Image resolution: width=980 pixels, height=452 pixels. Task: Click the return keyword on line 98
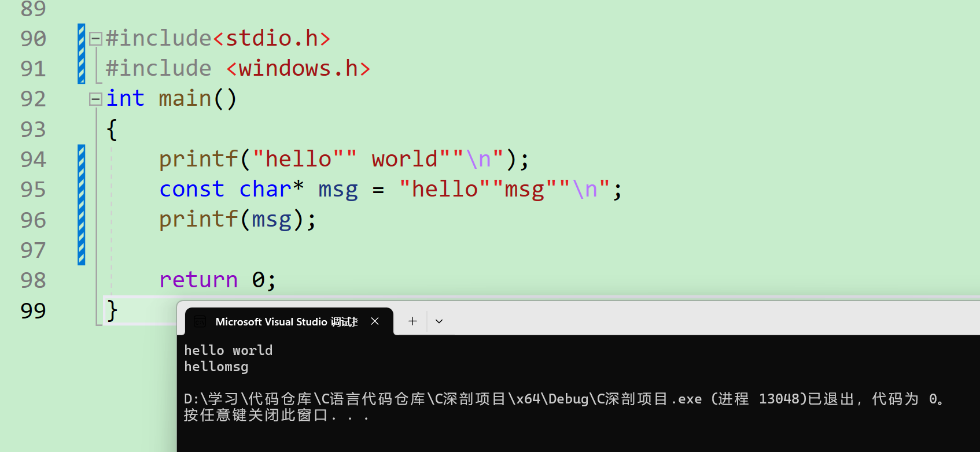(x=198, y=280)
